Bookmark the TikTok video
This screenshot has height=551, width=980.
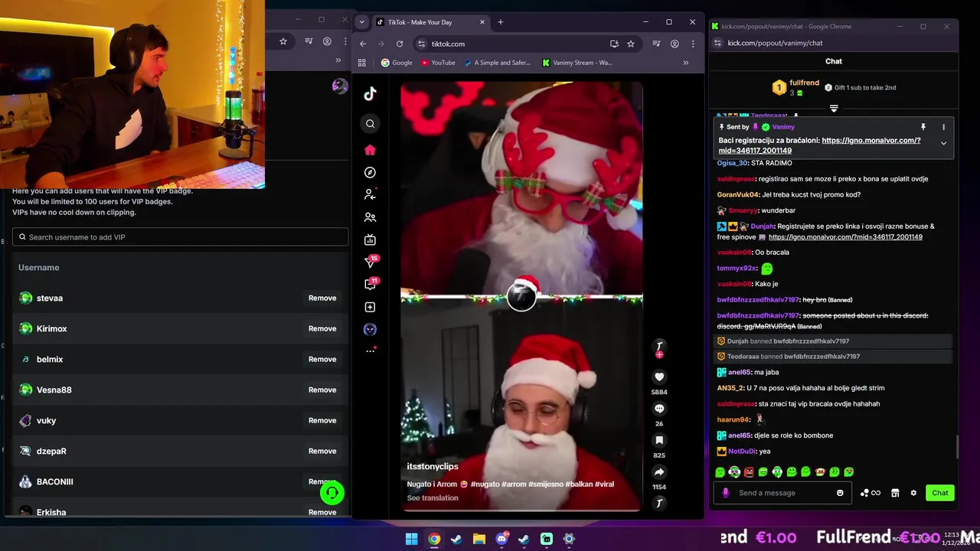(x=659, y=440)
